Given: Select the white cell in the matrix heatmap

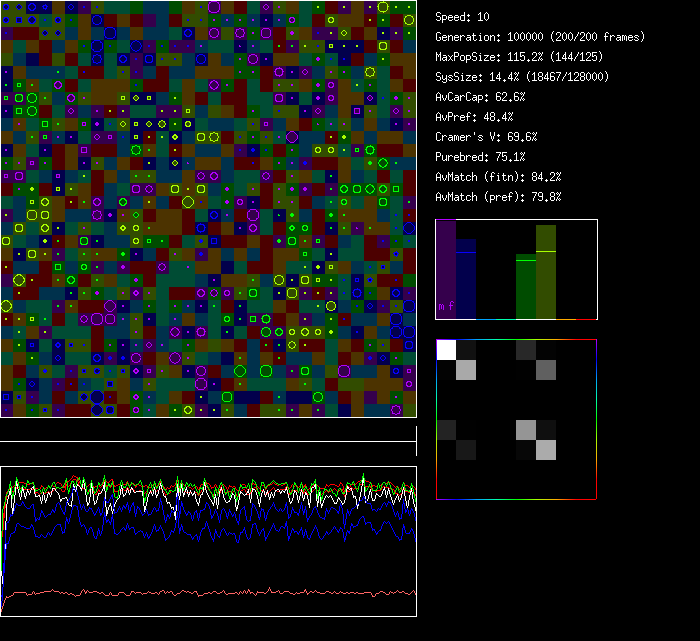Looking at the screenshot, I should click(x=446, y=349).
